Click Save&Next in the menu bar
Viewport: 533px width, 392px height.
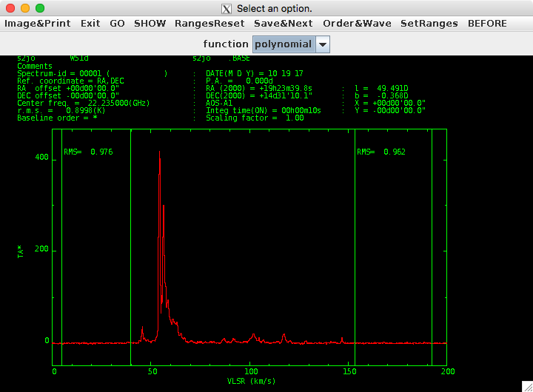point(284,24)
